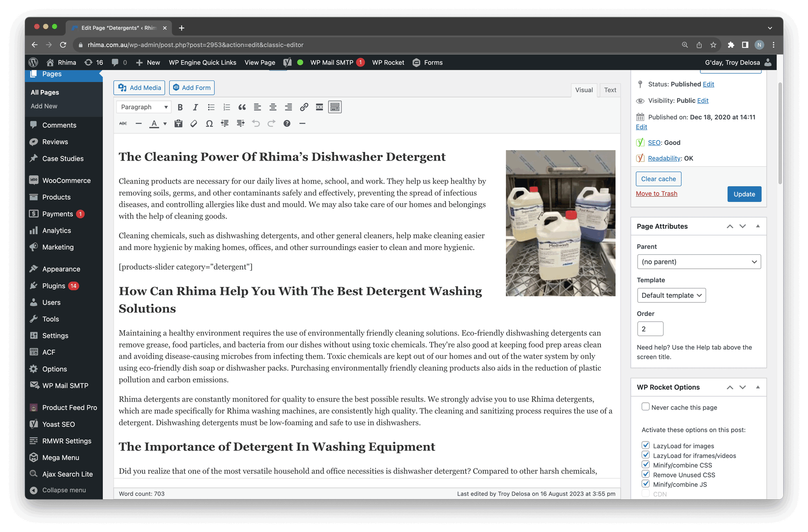Open the special character omega tool
Image resolution: width=808 pixels, height=532 pixels.
click(209, 124)
